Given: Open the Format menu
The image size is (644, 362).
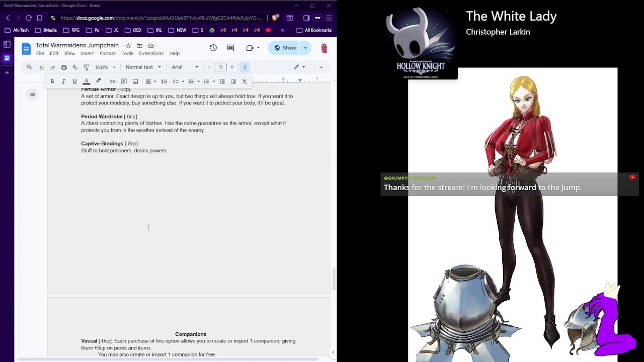Looking at the screenshot, I should (107, 53).
